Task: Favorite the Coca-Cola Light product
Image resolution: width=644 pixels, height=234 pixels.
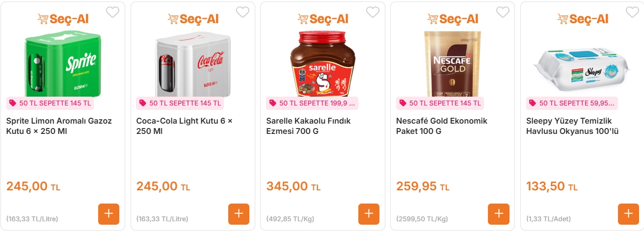Action: click(242, 12)
